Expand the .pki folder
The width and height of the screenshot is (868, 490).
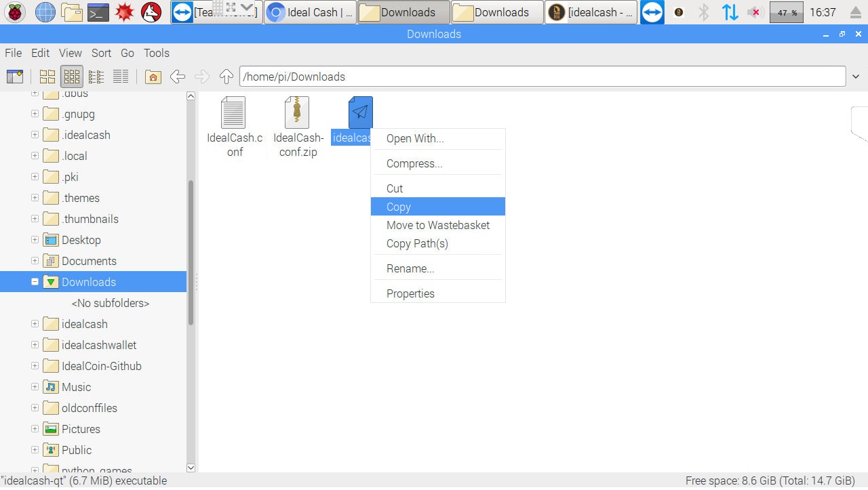pyautogui.click(x=35, y=177)
